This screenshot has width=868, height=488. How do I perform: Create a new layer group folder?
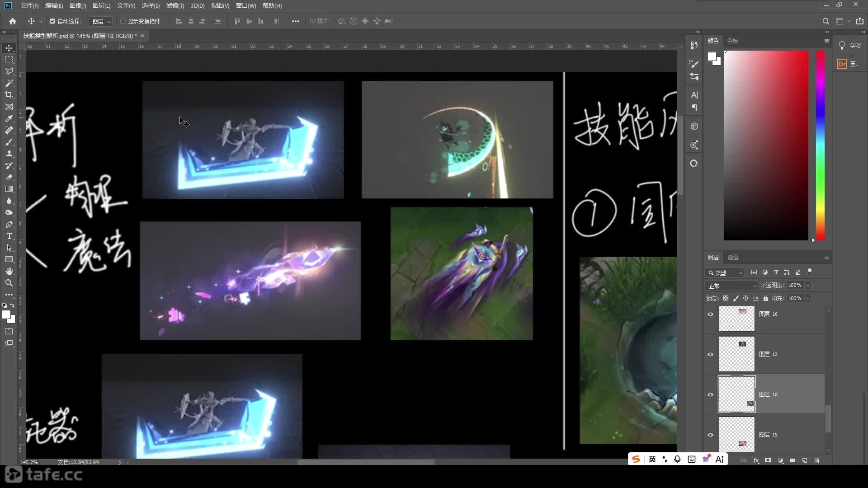click(x=793, y=460)
